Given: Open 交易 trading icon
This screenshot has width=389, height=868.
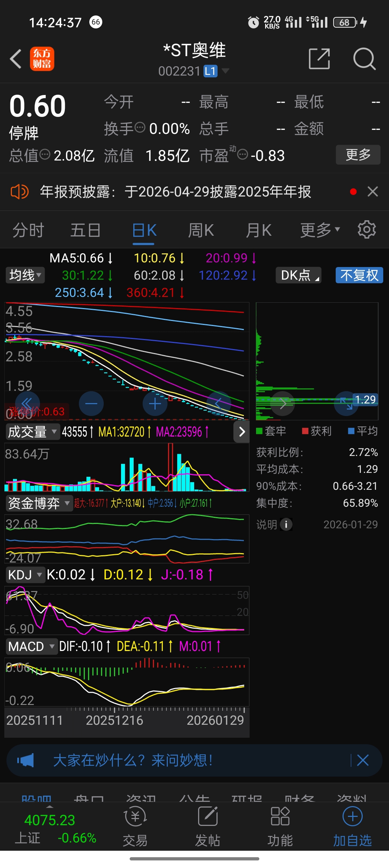Looking at the screenshot, I should [x=135, y=827].
